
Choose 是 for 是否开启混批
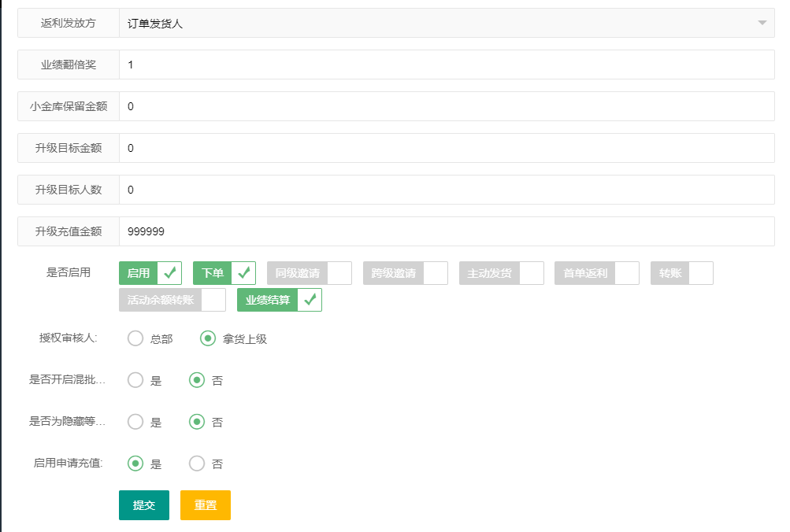(136, 380)
